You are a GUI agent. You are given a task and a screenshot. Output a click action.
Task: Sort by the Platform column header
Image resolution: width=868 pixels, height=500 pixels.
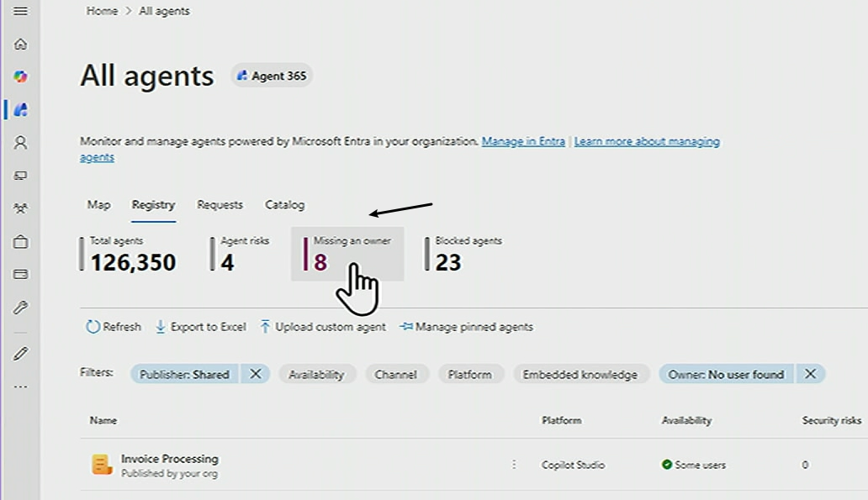561,420
